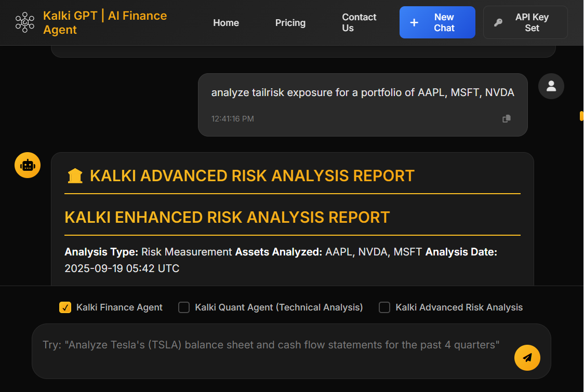The height and width of the screenshot is (392, 584).
Task: Select the 'KALKI ENHANCED RISK ANALYSIS REPORT' heading
Action: pos(227,218)
